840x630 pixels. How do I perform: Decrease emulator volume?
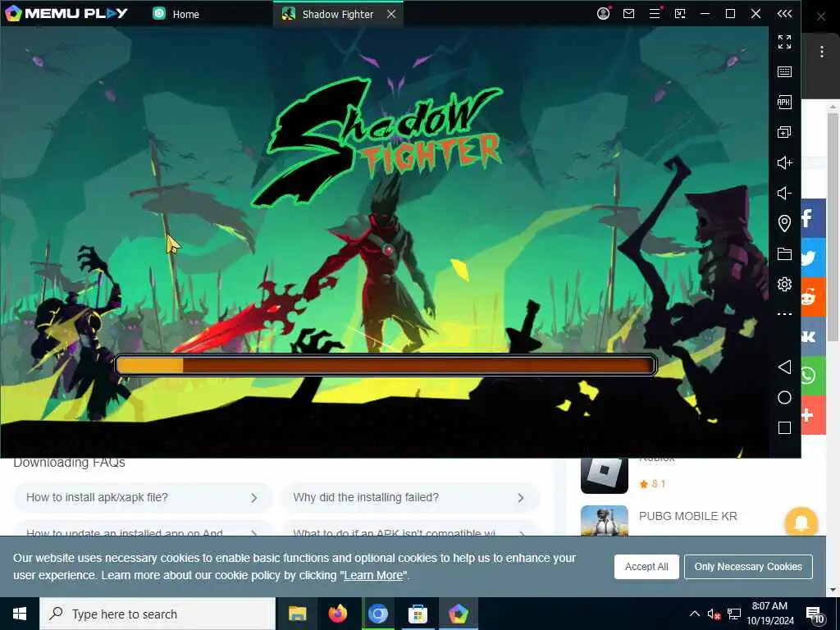pos(784,193)
